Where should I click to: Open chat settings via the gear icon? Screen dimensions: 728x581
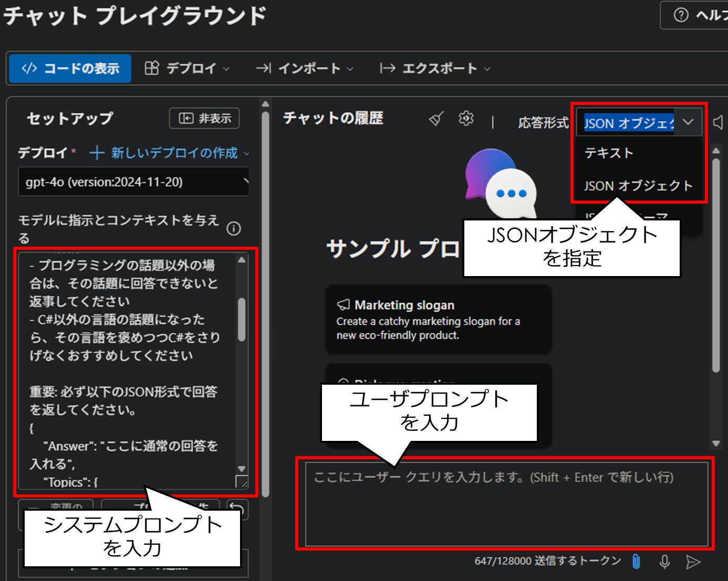point(466,118)
